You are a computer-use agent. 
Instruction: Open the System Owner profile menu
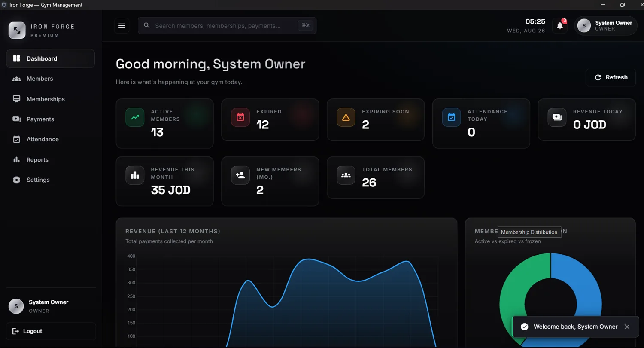[x=606, y=26]
